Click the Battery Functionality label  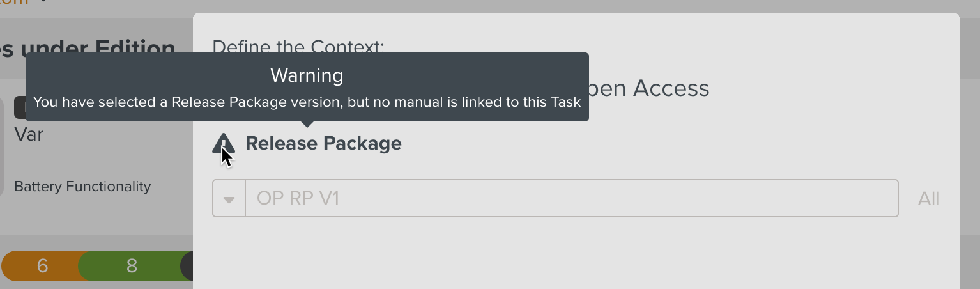pyautogui.click(x=82, y=187)
